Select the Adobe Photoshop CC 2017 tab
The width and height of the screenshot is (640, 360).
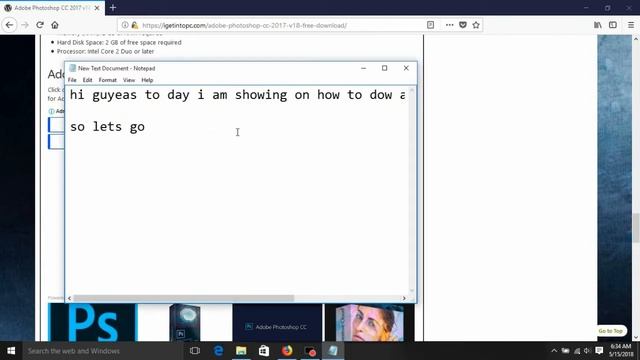point(52,8)
